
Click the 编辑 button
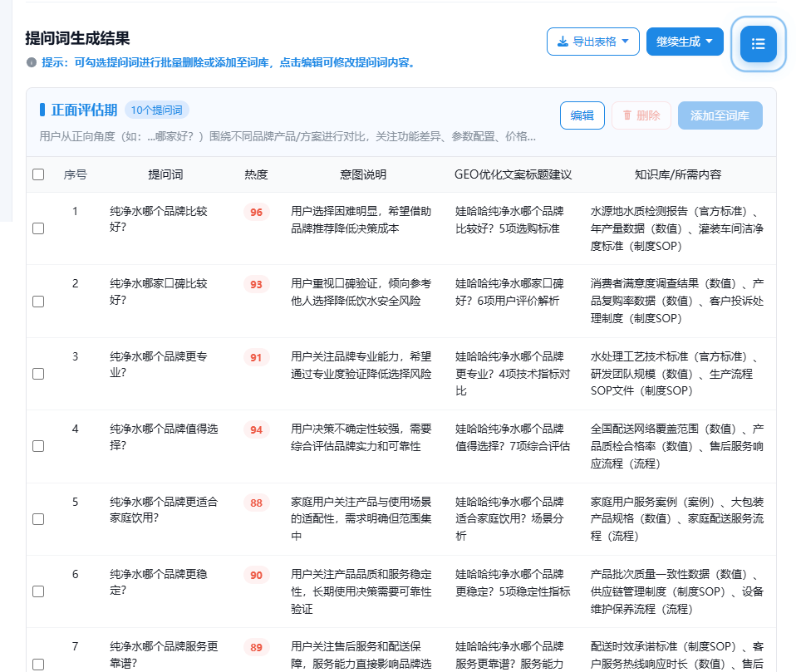point(582,115)
